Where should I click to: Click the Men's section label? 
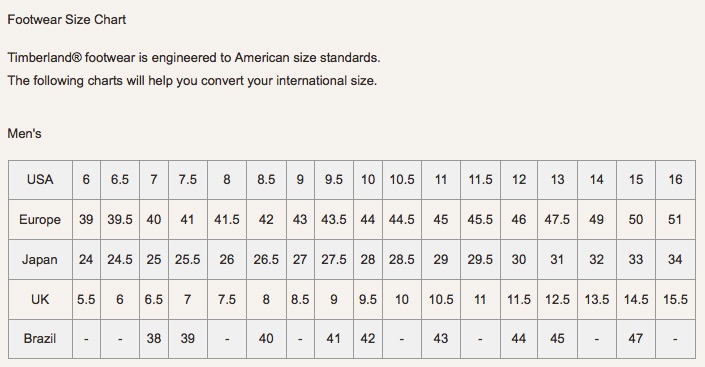pos(24,134)
